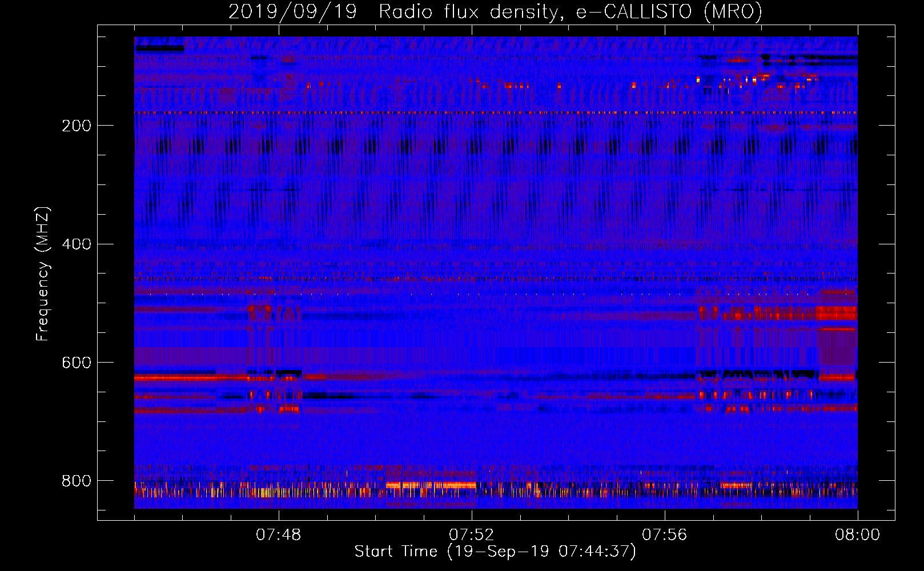Click the 400 frequency tick label

[77, 244]
